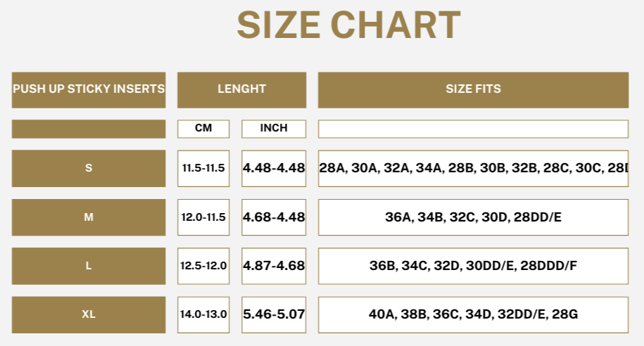Click the SIZE CHART title
The image size is (644, 346).
click(x=348, y=25)
